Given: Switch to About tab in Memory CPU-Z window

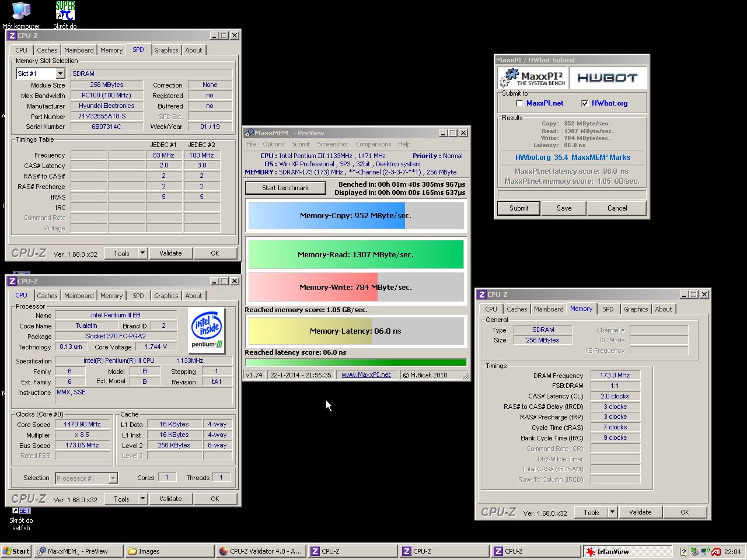Looking at the screenshot, I should tap(664, 309).
